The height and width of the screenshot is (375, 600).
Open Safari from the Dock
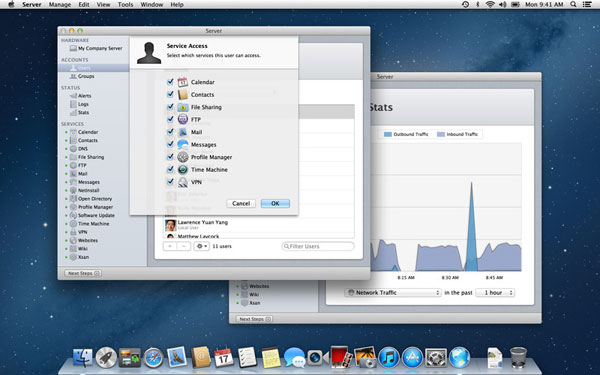tap(153, 358)
